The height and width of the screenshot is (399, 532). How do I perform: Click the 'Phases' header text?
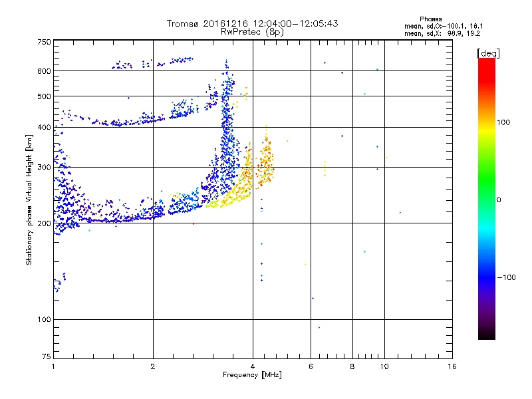pyautogui.click(x=430, y=19)
